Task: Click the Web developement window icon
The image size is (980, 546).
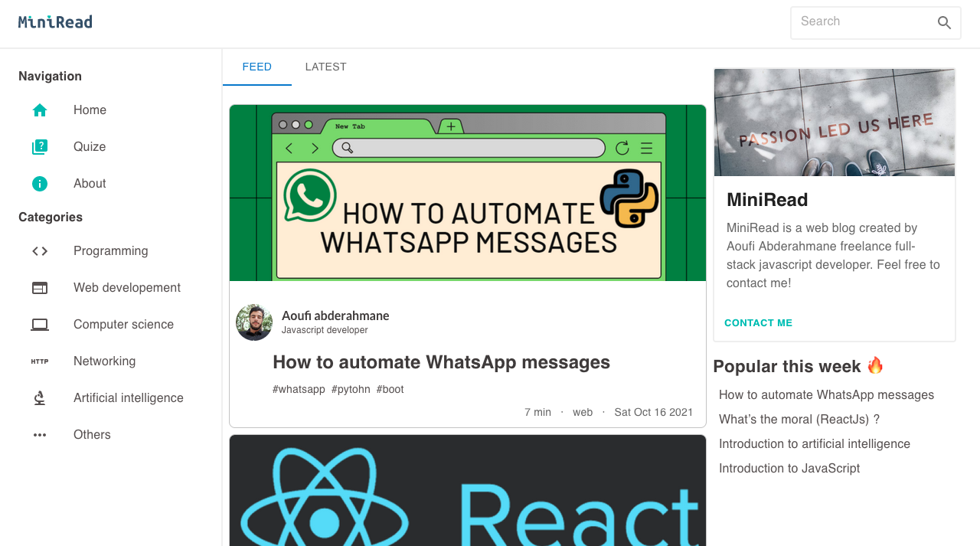Action: coord(40,288)
